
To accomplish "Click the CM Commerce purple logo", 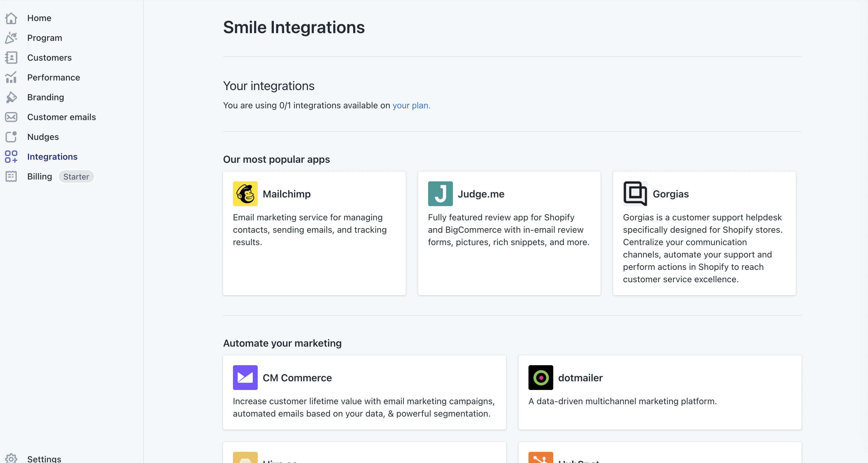I will tap(245, 378).
